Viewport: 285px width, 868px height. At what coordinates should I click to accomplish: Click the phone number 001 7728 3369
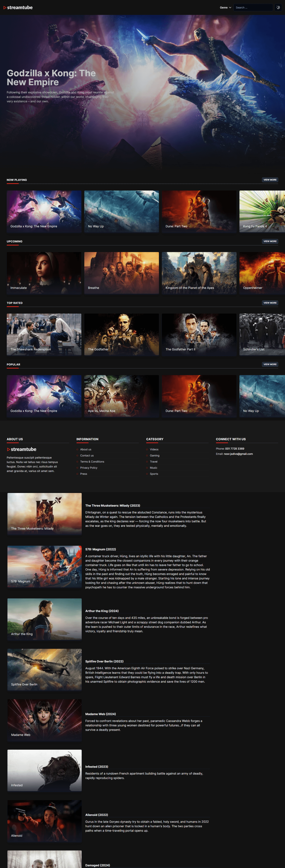(235, 448)
